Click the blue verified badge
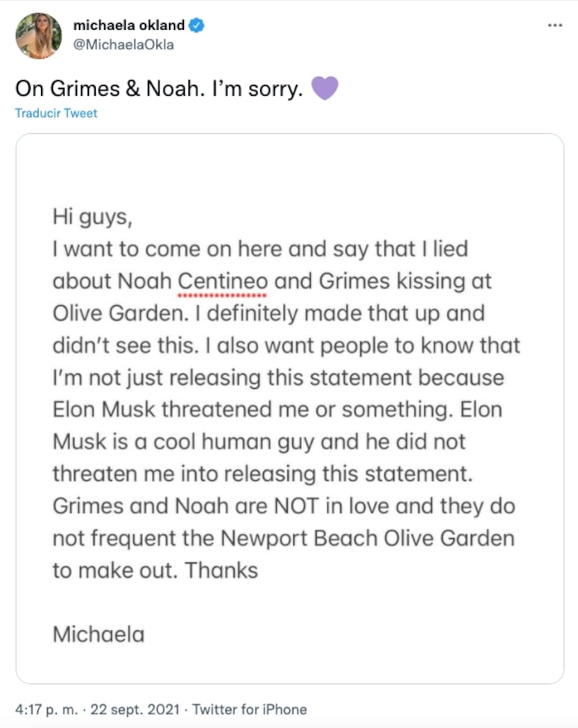This screenshot has height=728, width=578. pos(197,25)
